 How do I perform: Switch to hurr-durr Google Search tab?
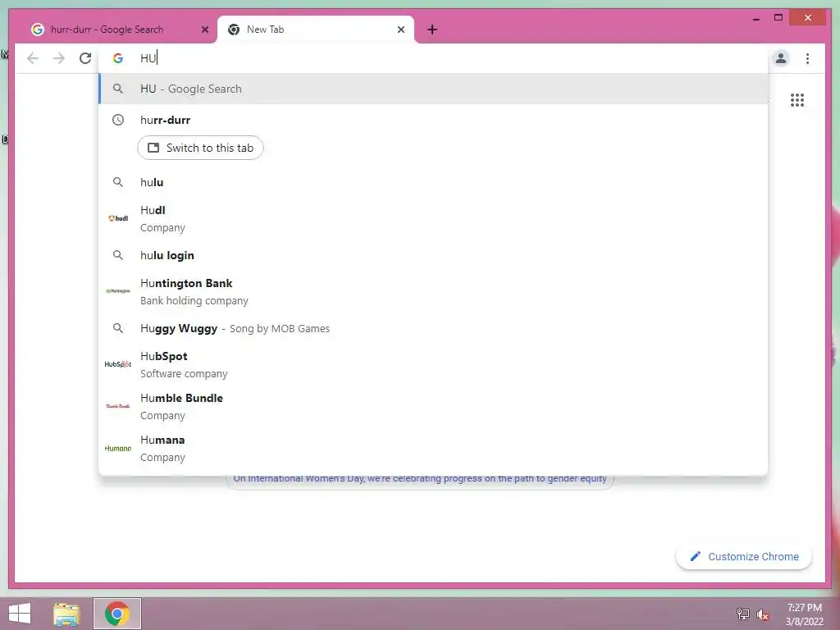click(x=115, y=30)
